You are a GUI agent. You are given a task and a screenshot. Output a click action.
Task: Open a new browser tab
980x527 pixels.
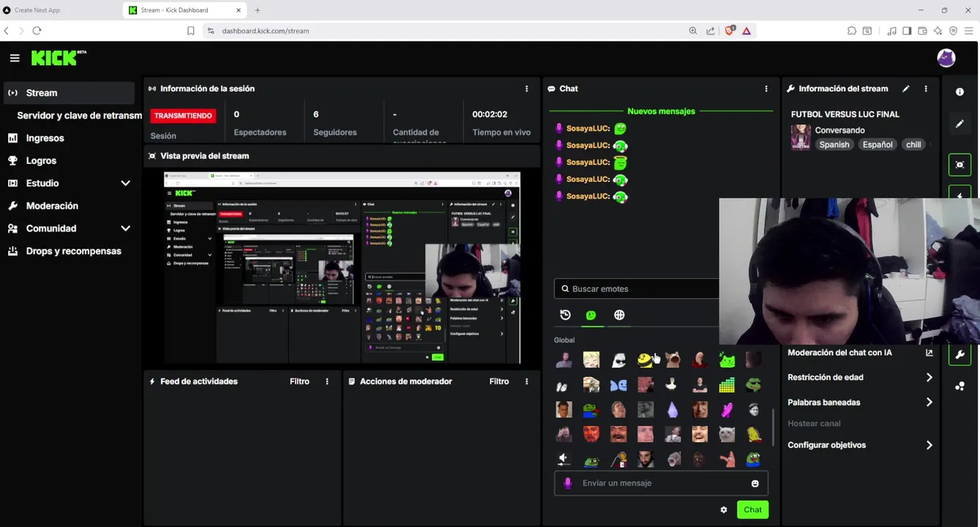[258, 10]
